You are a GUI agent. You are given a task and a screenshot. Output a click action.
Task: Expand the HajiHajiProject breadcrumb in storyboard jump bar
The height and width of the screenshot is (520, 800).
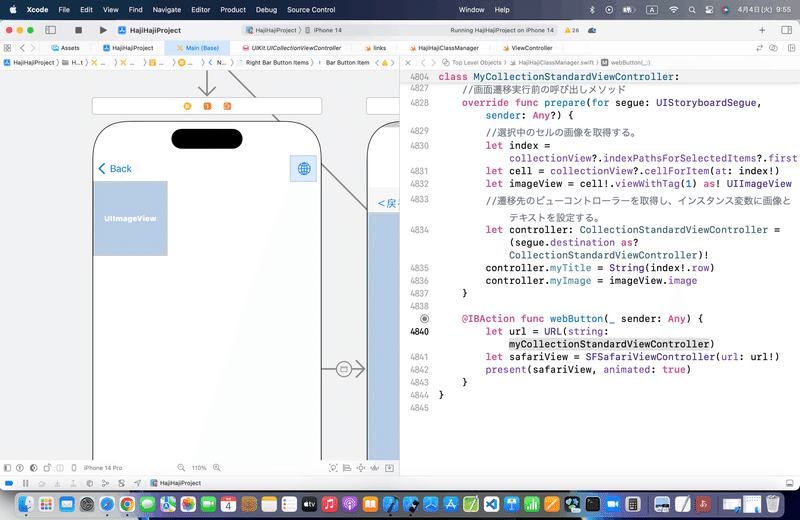29,63
